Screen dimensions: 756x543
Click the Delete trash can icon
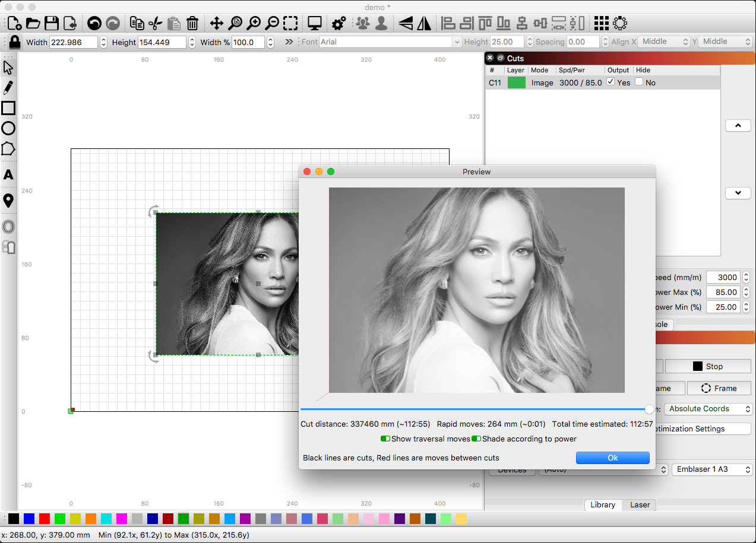click(192, 24)
